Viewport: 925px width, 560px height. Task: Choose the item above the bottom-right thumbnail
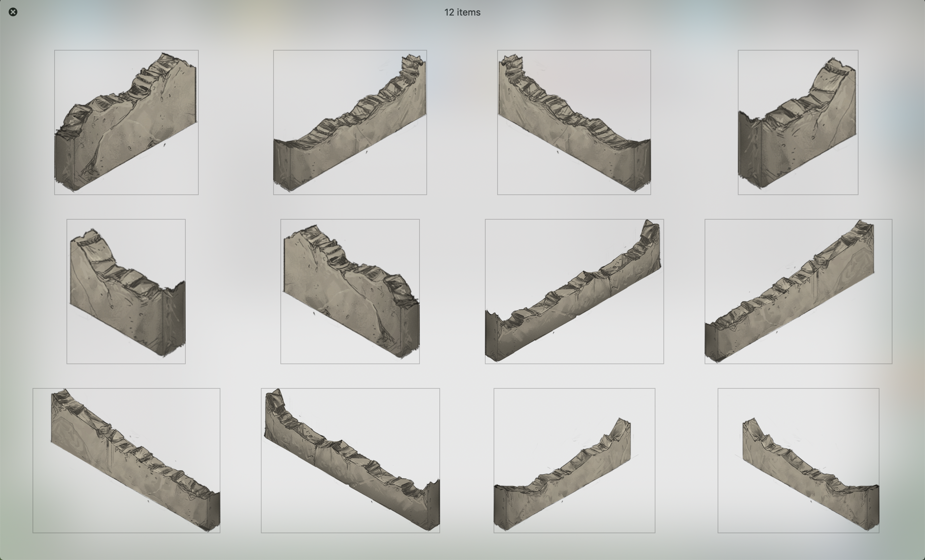tap(798, 291)
